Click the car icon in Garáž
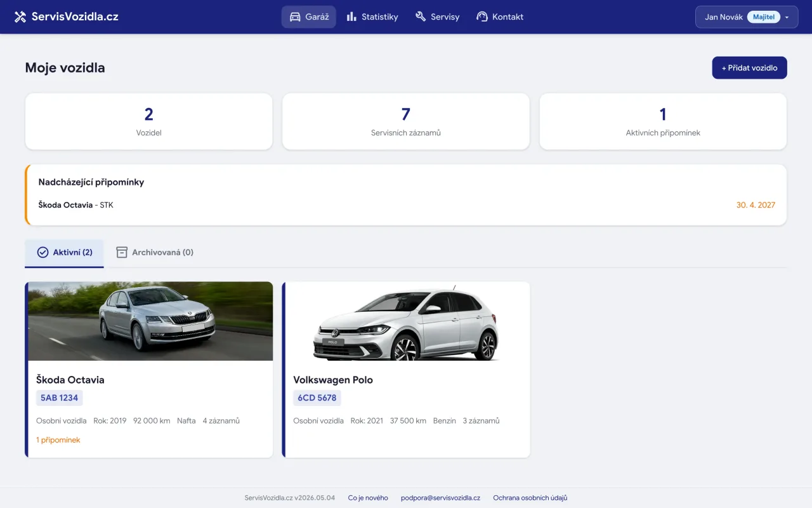The image size is (812, 508). point(295,17)
